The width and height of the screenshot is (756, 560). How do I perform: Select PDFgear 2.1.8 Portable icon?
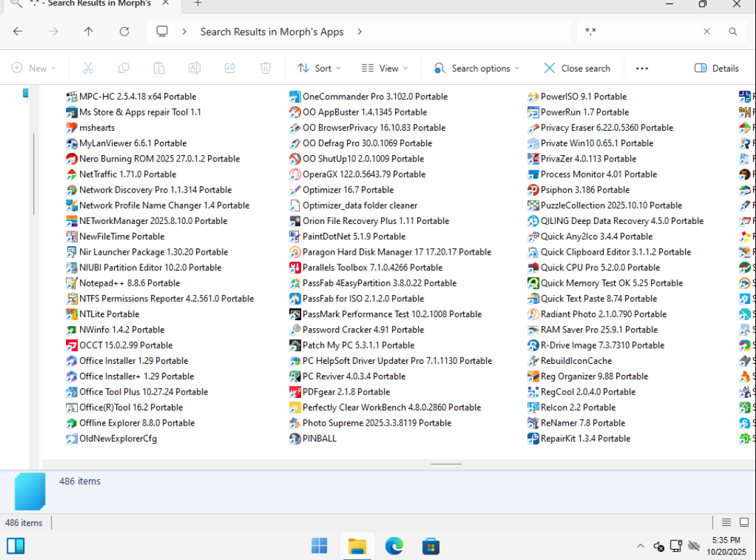click(295, 392)
